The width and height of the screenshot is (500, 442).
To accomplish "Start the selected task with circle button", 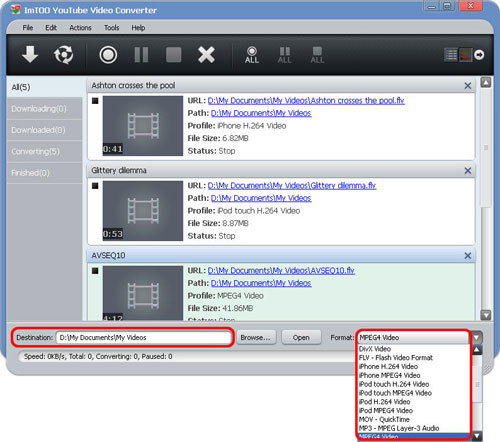I will pos(108,55).
